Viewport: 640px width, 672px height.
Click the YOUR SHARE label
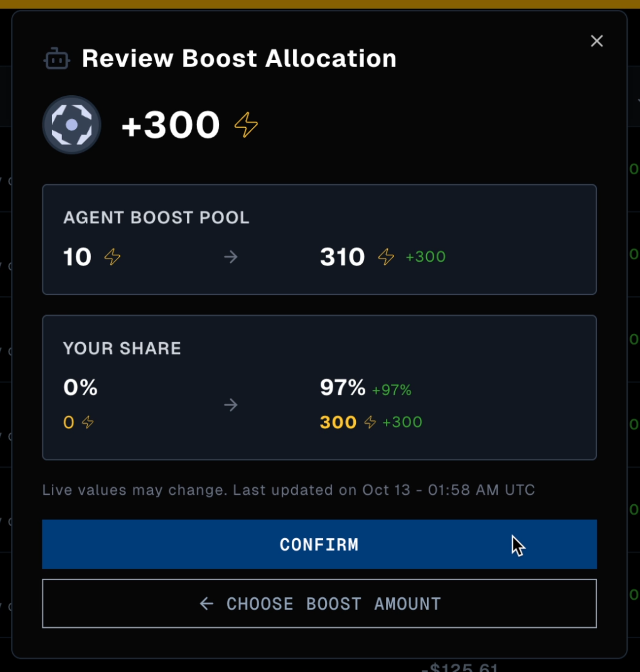point(122,348)
